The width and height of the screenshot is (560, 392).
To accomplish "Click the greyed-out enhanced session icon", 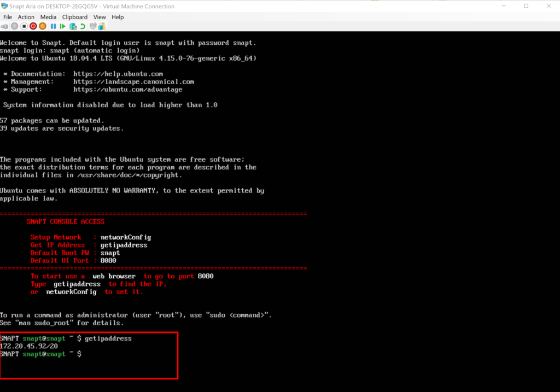I will (x=93, y=26).
